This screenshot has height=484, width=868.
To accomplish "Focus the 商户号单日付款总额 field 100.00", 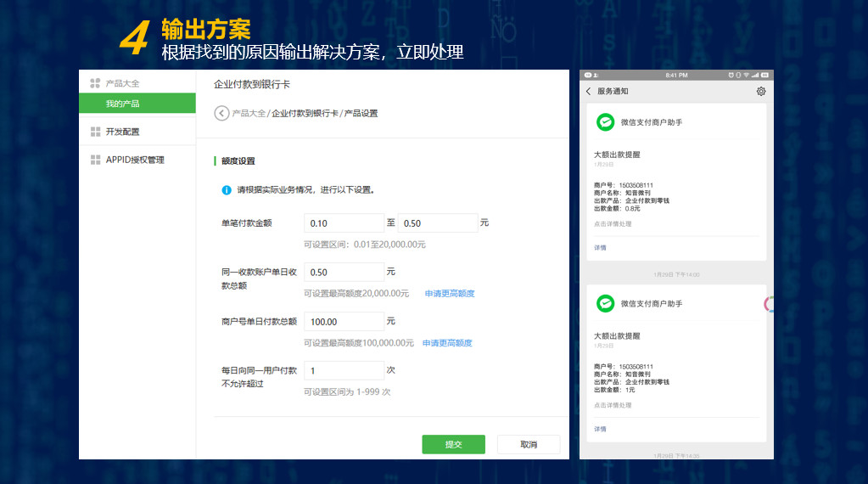I will (344, 321).
